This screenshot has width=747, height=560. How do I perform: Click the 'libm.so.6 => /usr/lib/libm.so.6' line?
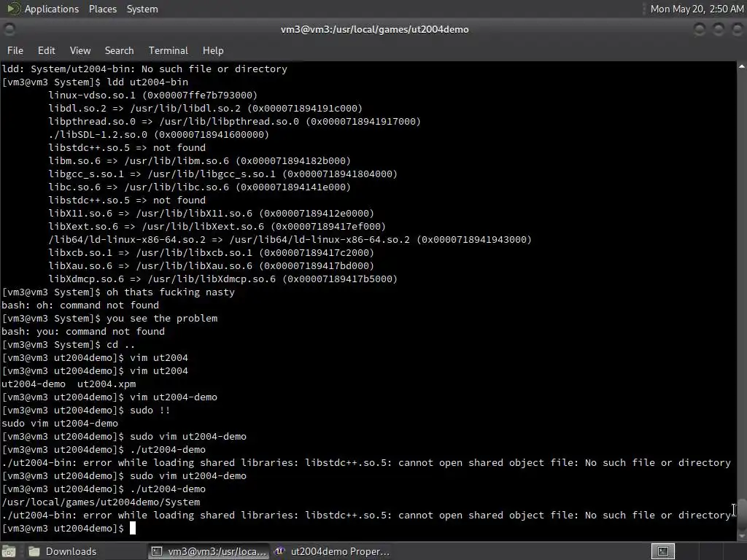point(199,161)
